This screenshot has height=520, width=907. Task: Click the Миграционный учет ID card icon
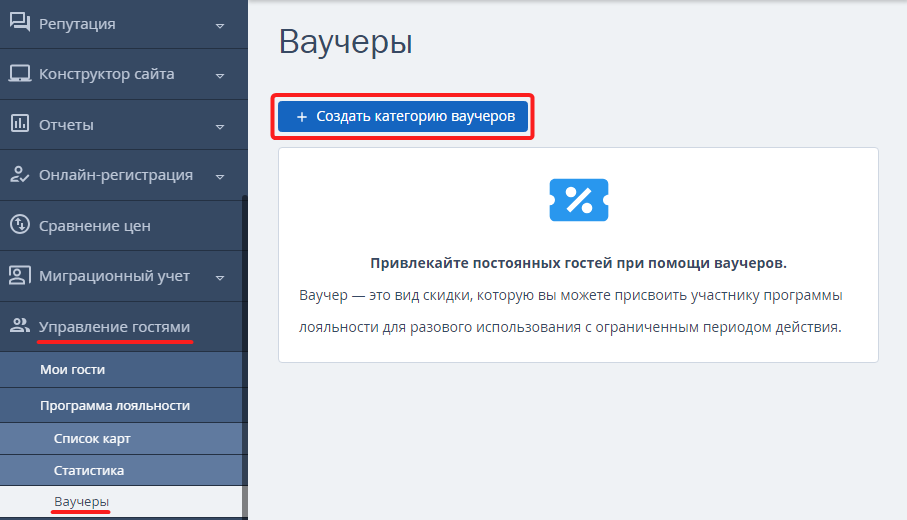20,275
